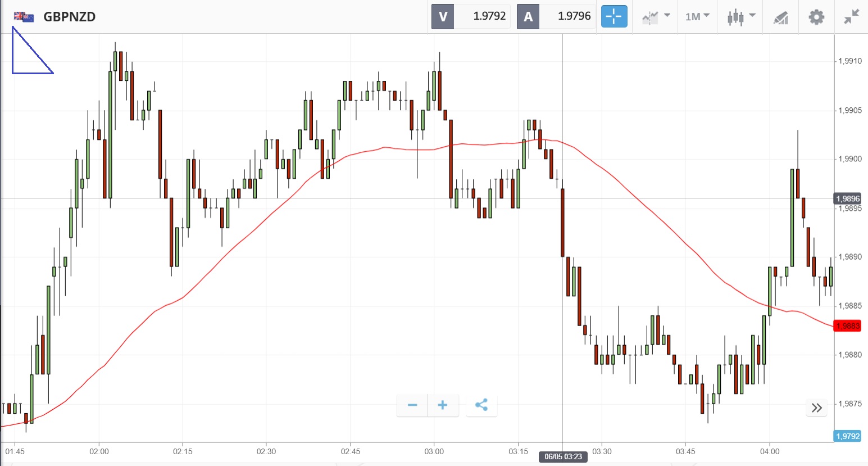Click the GBPNZD flag icon
The image size is (868, 466).
pyautogui.click(x=24, y=17)
